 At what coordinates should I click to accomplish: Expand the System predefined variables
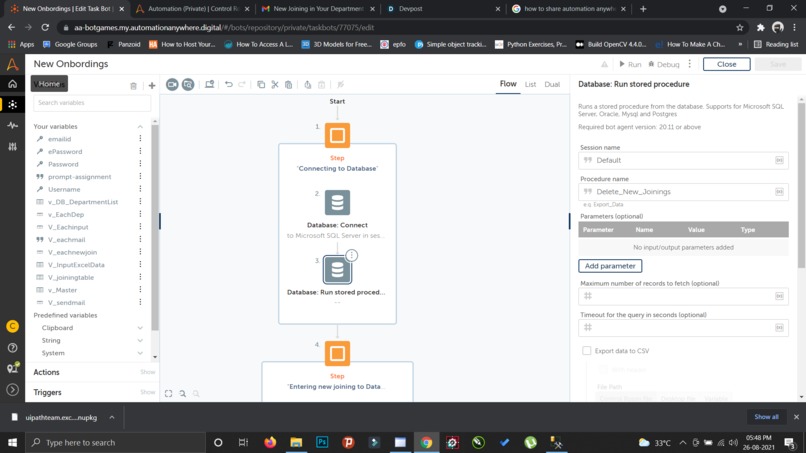pos(140,353)
